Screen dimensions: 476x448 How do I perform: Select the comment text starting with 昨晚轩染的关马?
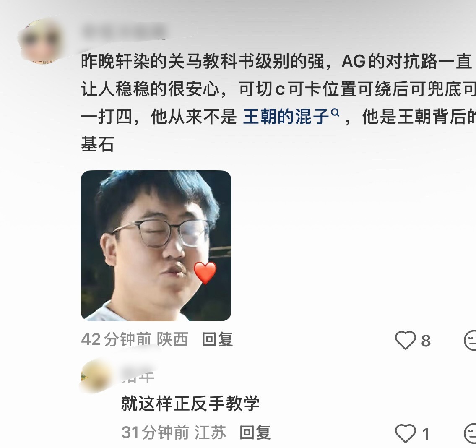278,103
